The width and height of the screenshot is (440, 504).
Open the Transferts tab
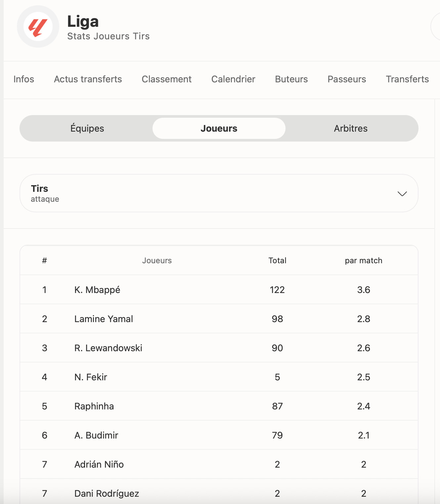tap(407, 79)
